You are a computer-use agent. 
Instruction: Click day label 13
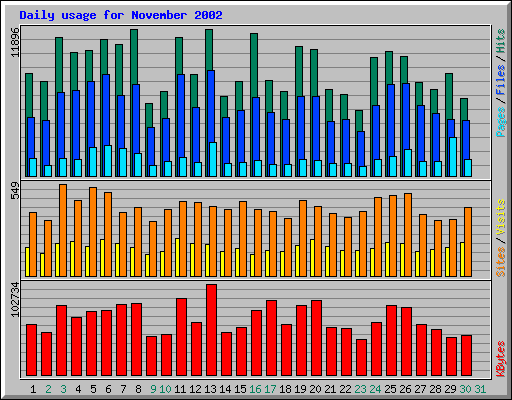tap(210, 389)
